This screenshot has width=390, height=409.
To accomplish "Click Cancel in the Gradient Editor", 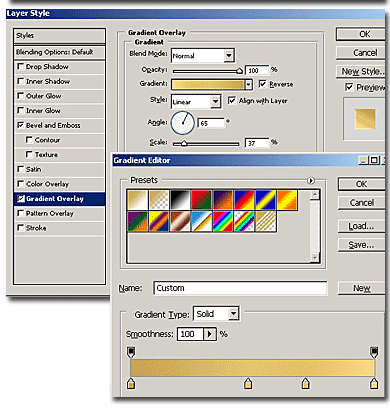I will [x=362, y=203].
